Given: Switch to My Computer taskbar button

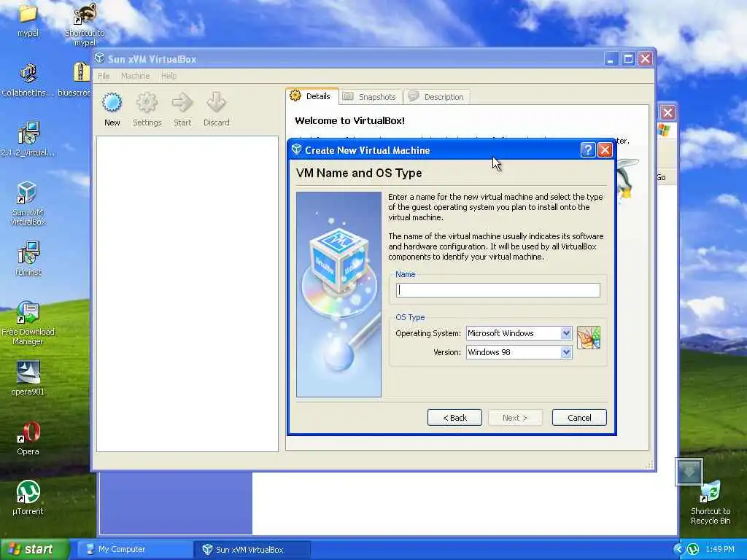Looking at the screenshot, I should [x=133, y=549].
